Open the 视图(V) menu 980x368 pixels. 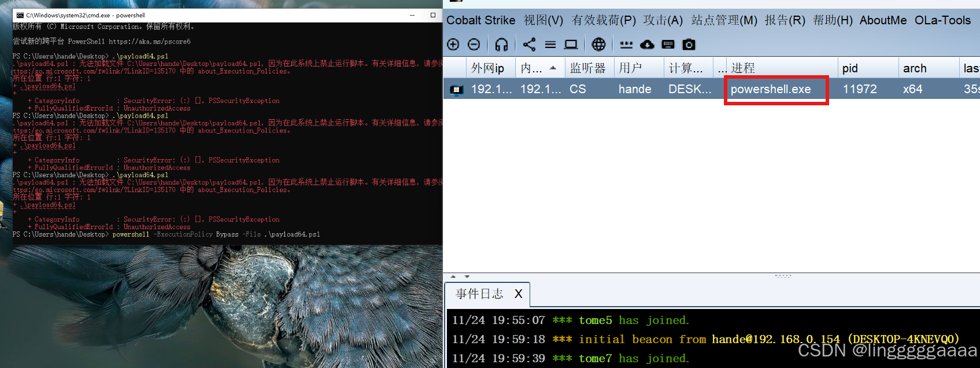543,20
